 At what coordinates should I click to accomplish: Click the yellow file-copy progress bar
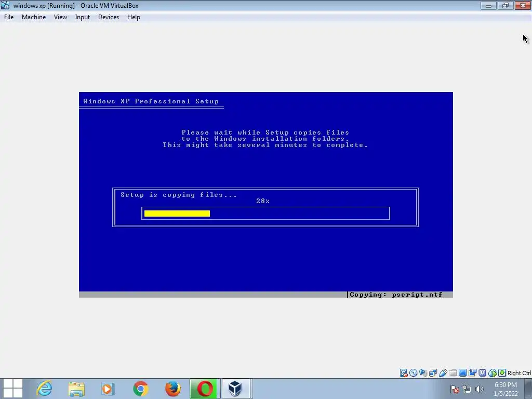(x=177, y=214)
